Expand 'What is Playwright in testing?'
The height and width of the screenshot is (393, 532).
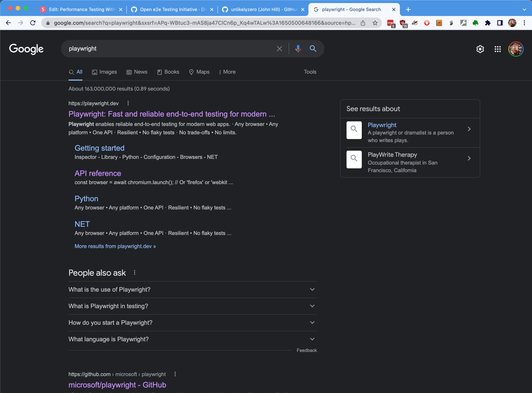(193, 306)
